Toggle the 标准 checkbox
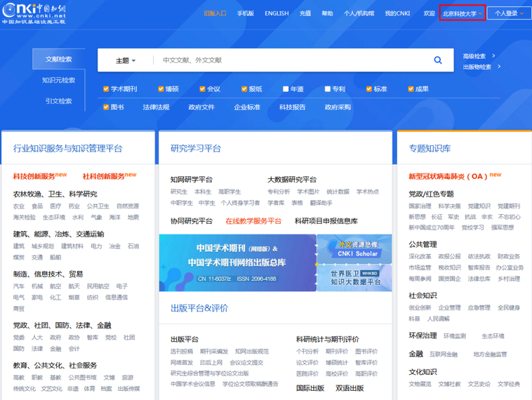Image resolution: width=532 pixels, height=400 pixels. click(x=368, y=89)
